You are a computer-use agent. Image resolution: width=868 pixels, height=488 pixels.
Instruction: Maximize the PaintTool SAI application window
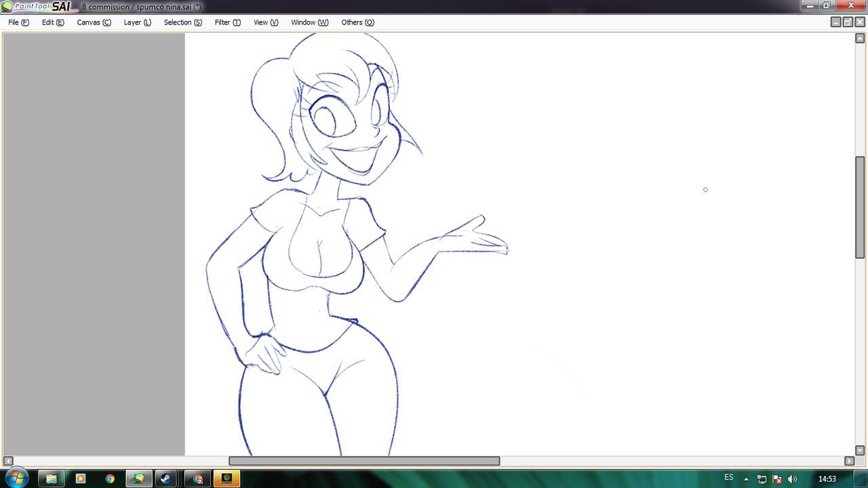click(x=827, y=6)
